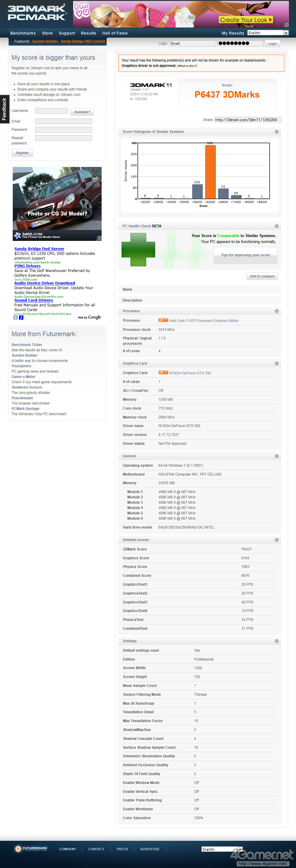The image size is (296, 868).
Task: Open Sandy Bridge Z68 Contest link
Action: [x=83, y=41]
